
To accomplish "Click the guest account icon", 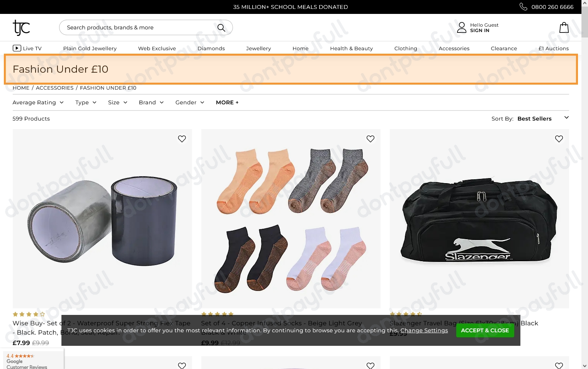I will click(x=462, y=27).
